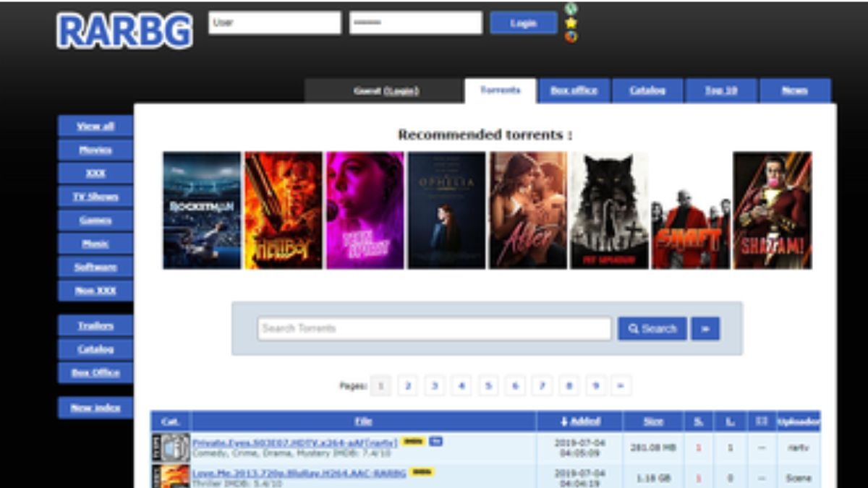Go to page 3
868x488 pixels.
coord(435,386)
